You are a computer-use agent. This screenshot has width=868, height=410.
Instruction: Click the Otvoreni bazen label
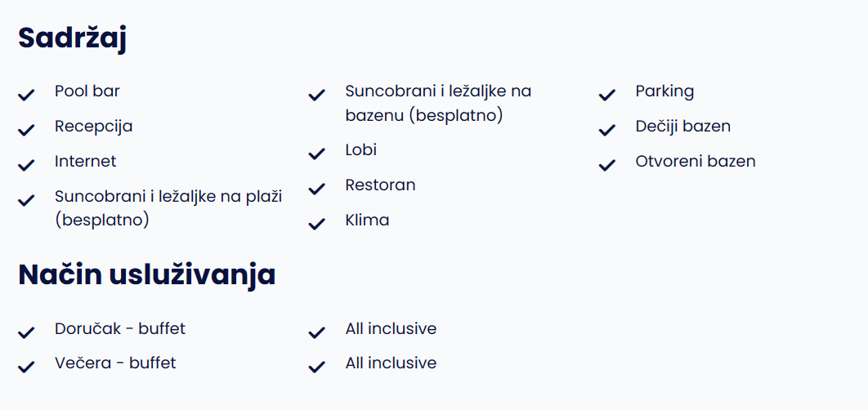coord(696,161)
